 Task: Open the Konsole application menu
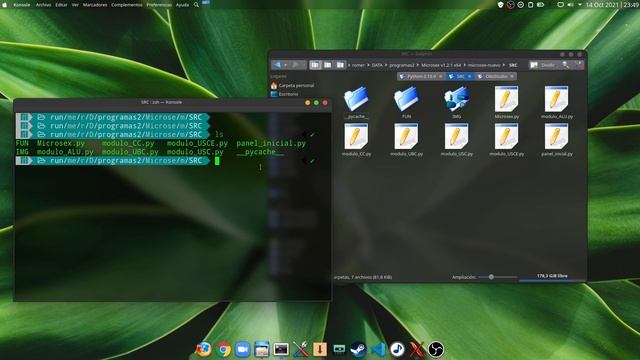pyautogui.click(x=22, y=5)
